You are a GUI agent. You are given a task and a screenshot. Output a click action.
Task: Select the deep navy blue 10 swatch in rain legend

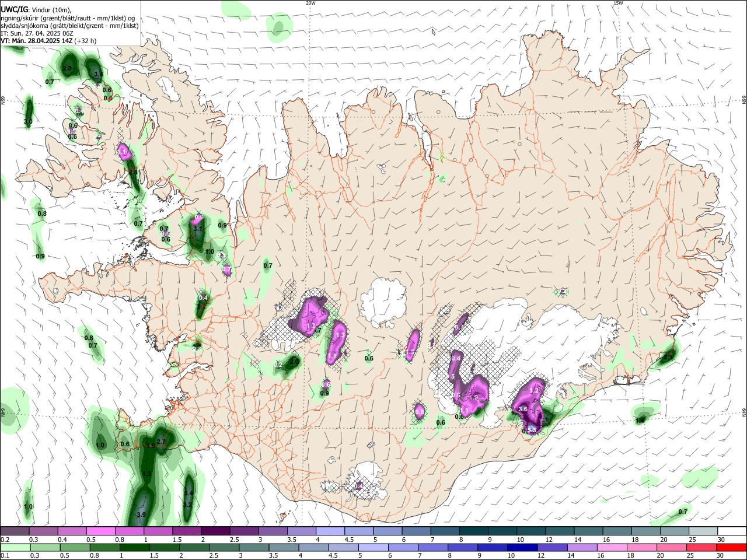(x=523, y=547)
